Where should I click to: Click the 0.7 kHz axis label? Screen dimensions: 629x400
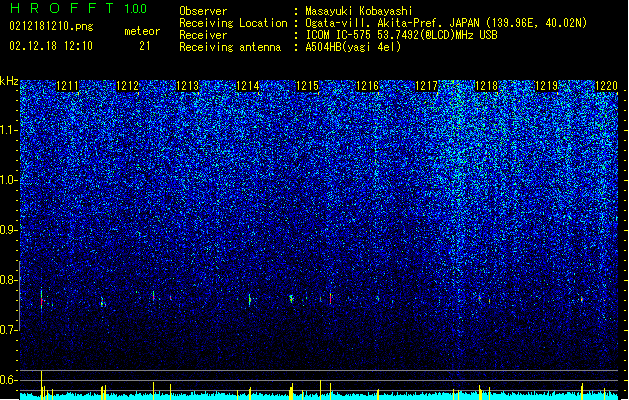tap(9, 330)
